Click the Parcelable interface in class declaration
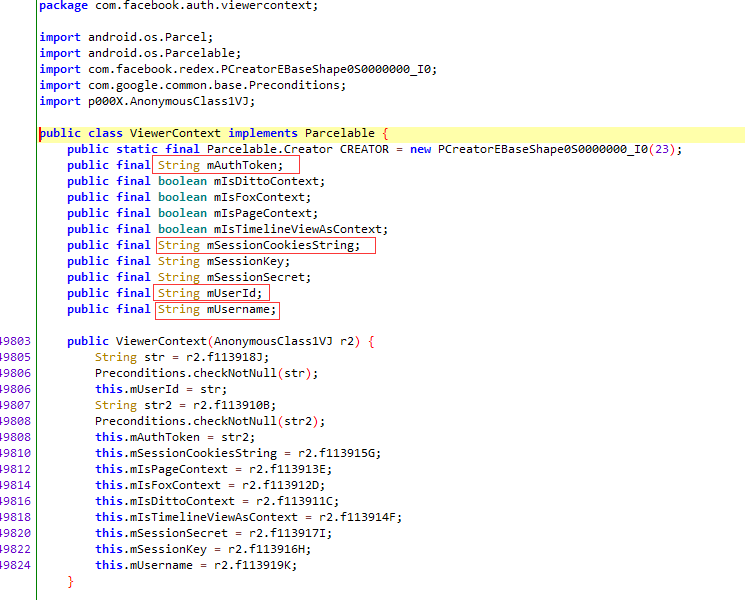 click(x=340, y=133)
